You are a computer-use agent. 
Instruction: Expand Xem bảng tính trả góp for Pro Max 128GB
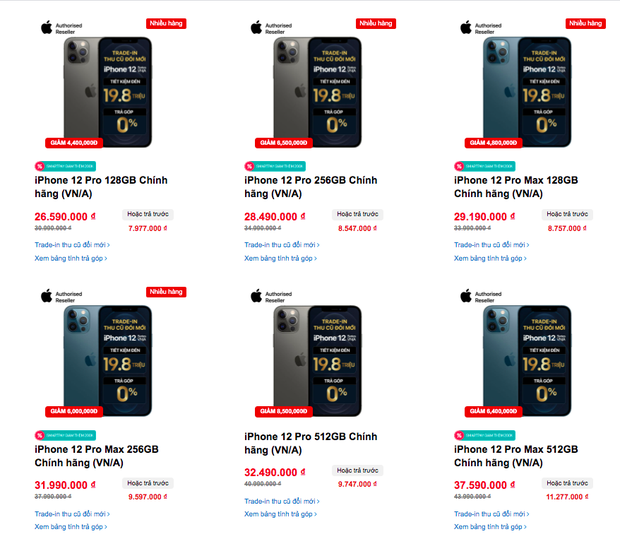point(490,258)
